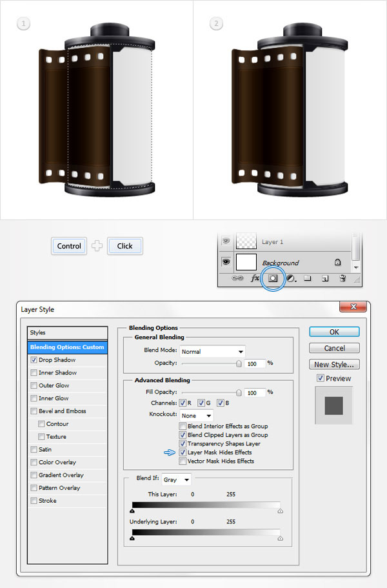
Task: Toggle Layer 1 visibility eye
Action: tap(226, 241)
